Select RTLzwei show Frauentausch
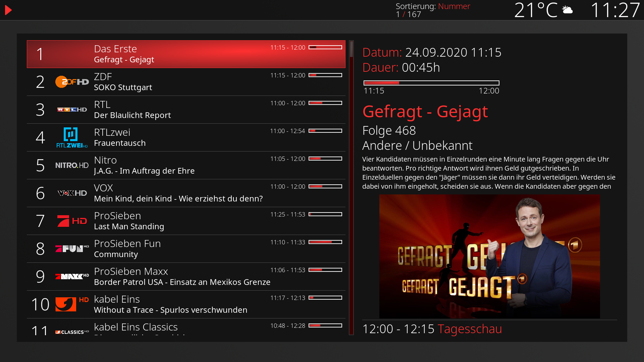 click(120, 143)
